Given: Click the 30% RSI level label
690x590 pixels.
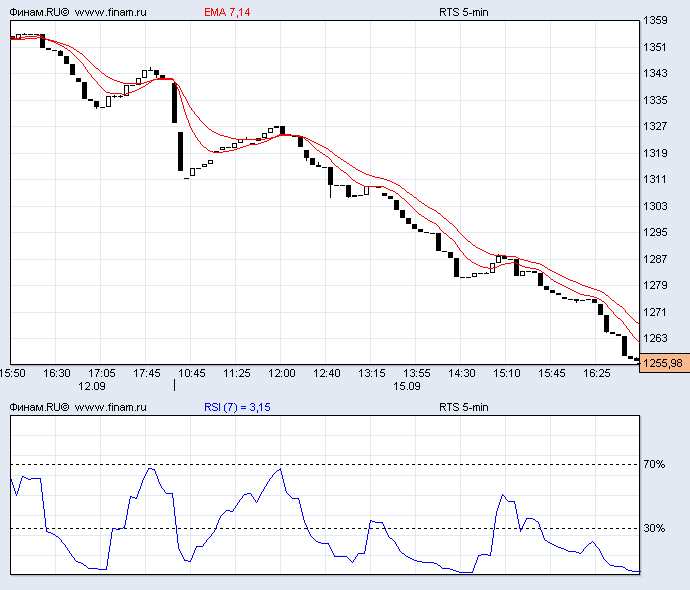Looking at the screenshot, I should pos(654,528).
